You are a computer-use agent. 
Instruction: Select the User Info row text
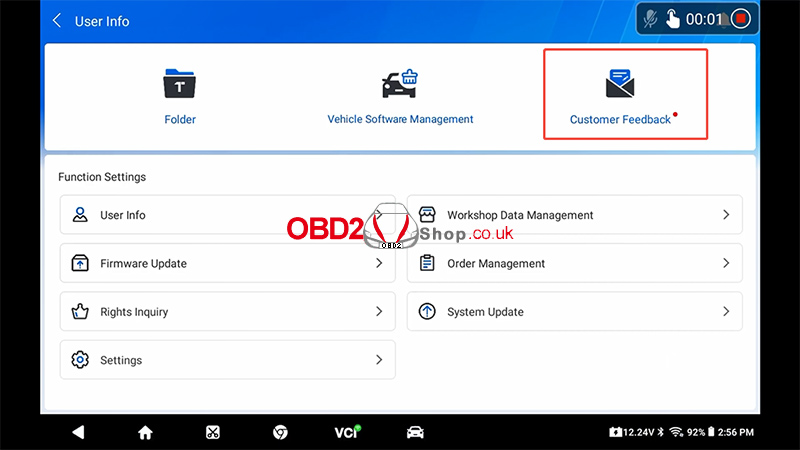point(123,215)
